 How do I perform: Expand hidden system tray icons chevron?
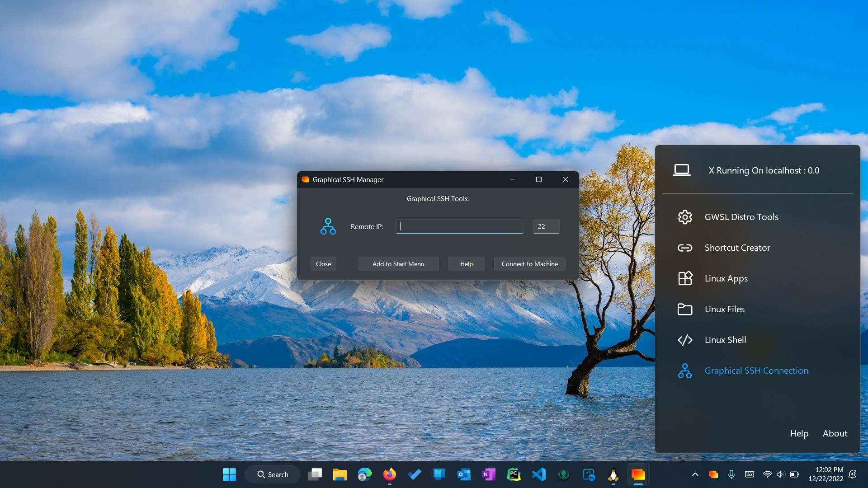(x=695, y=474)
